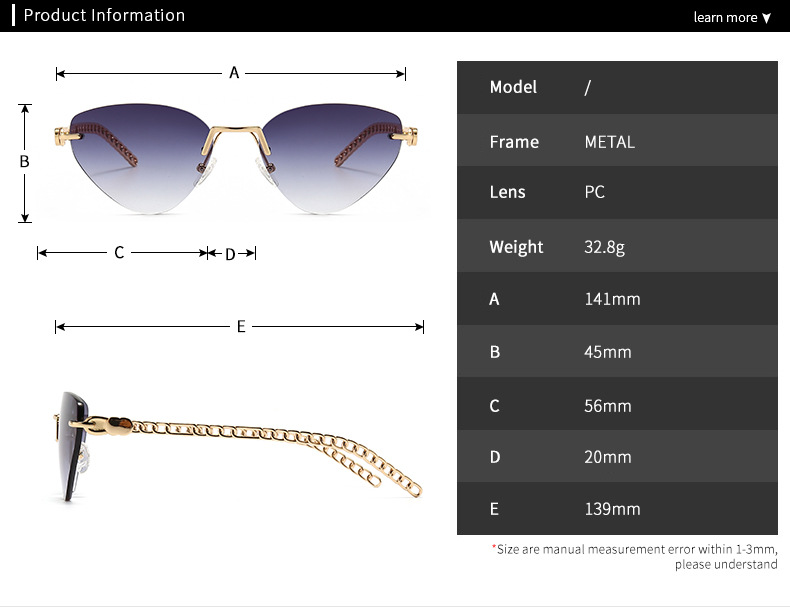This screenshot has width=790, height=607.
Task: Click dimension label A above the glasses
Action: click(x=234, y=73)
